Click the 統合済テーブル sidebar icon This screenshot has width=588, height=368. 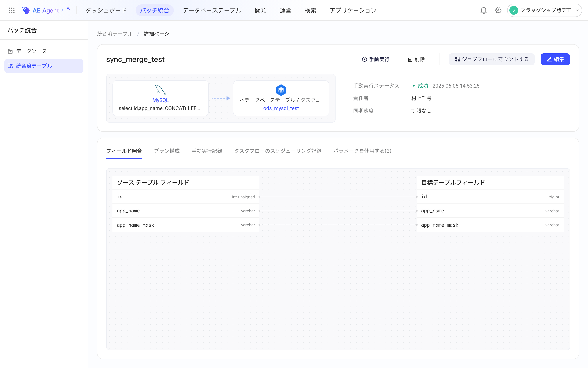10,66
